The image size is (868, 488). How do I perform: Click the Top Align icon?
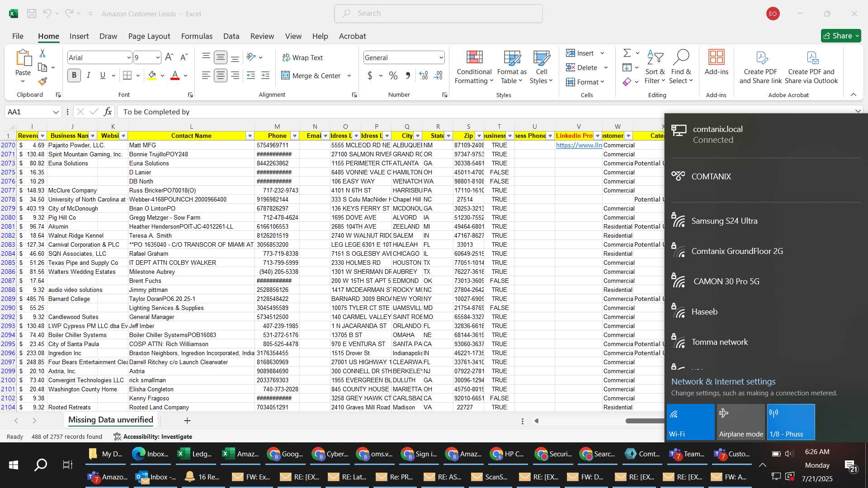click(x=206, y=57)
